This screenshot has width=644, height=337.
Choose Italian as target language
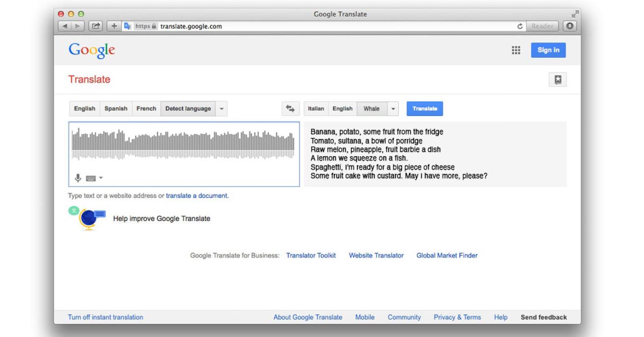pos(316,109)
